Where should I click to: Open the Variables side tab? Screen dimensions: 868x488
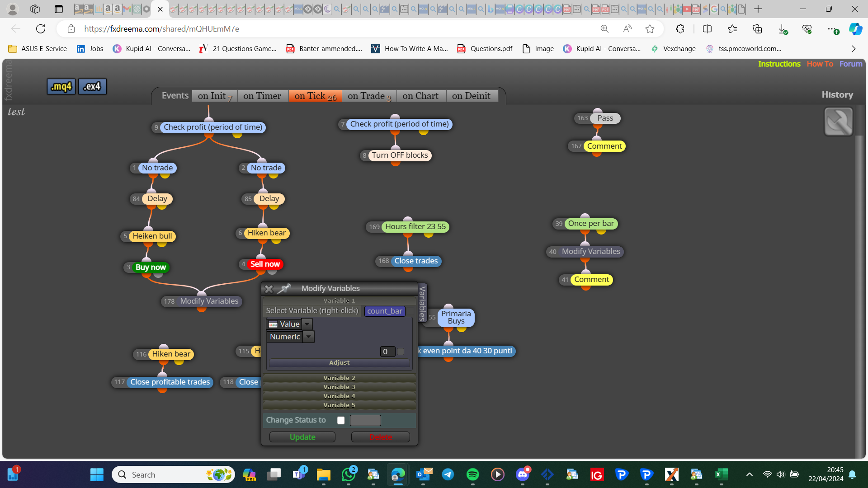click(x=423, y=303)
